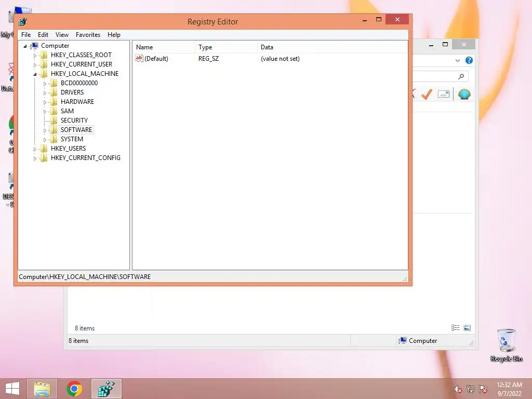Select the Computer root node icon
The width and height of the screenshot is (532, 399).
[35, 46]
